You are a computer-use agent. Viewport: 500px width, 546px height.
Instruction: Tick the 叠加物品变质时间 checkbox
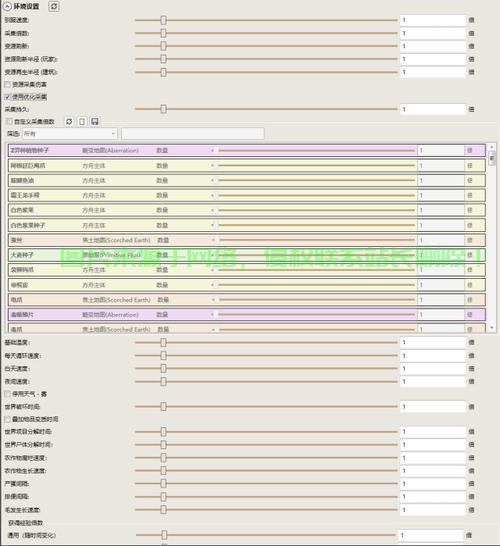8,419
